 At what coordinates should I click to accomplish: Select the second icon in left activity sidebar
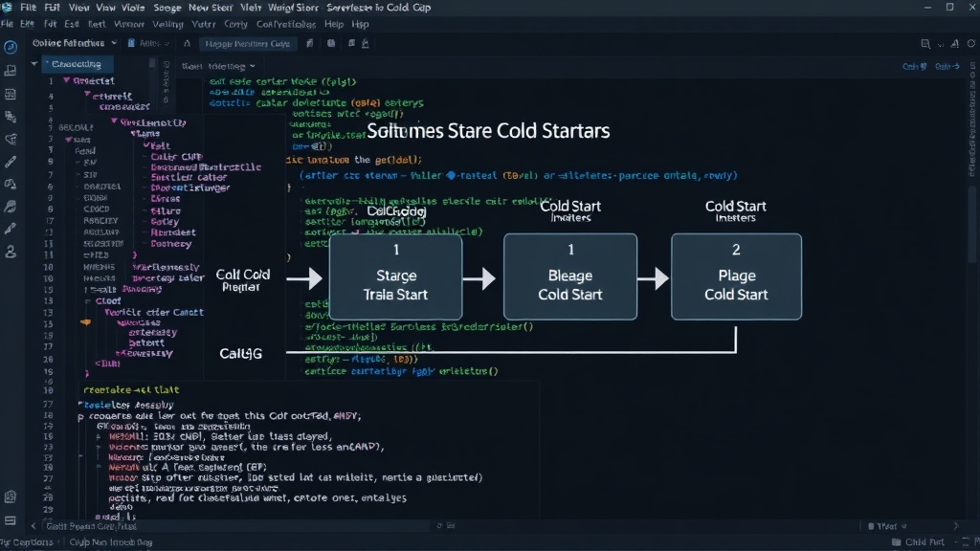point(11,71)
